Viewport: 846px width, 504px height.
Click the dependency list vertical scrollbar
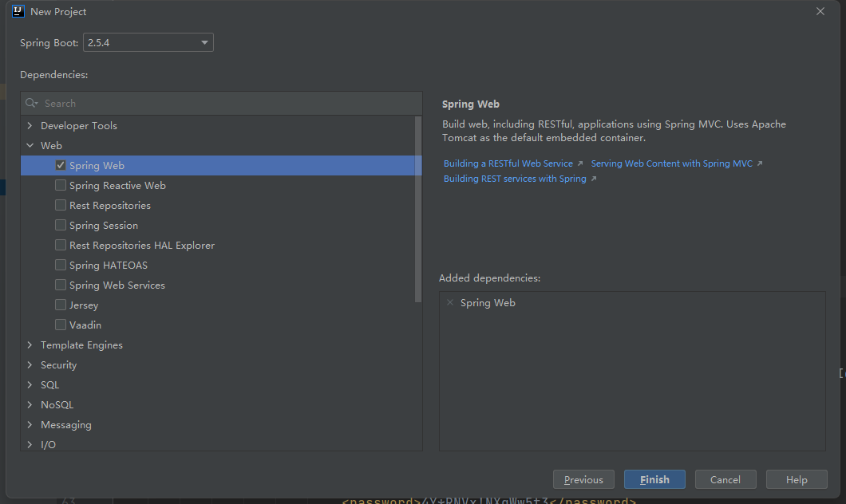coord(417,209)
